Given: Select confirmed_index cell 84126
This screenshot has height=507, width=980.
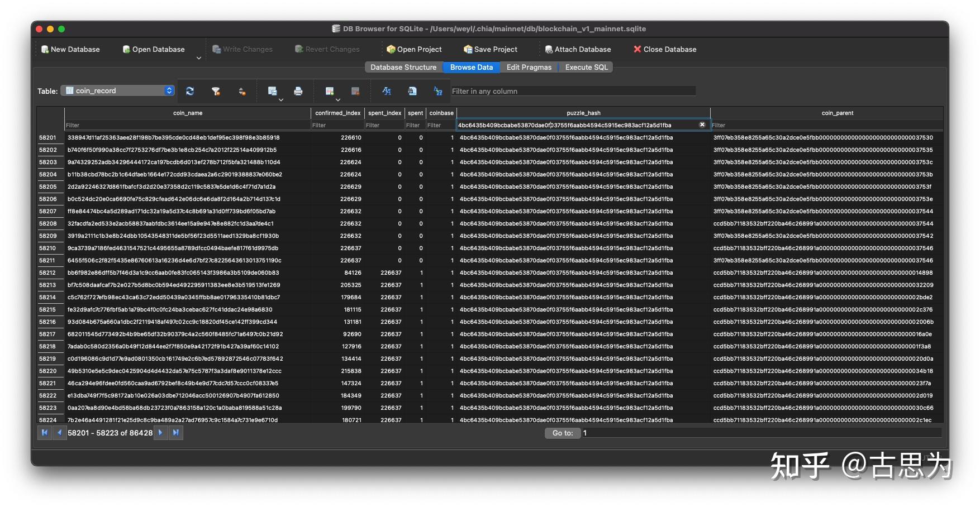Looking at the screenshot, I should point(338,272).
